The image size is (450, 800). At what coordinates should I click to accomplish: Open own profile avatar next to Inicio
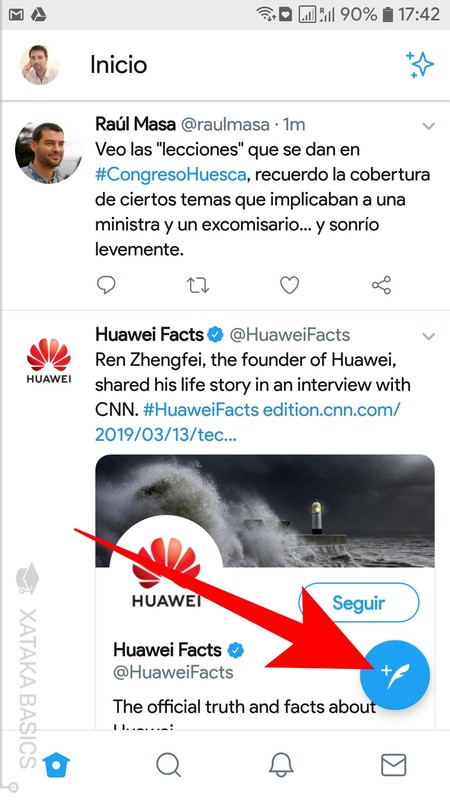pos(40,65)
